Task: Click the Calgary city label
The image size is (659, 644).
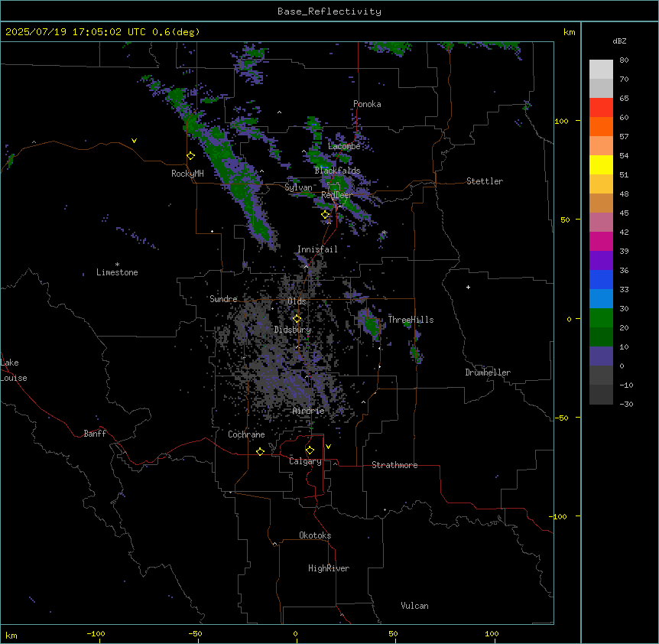Action: (x=305, y=461)
